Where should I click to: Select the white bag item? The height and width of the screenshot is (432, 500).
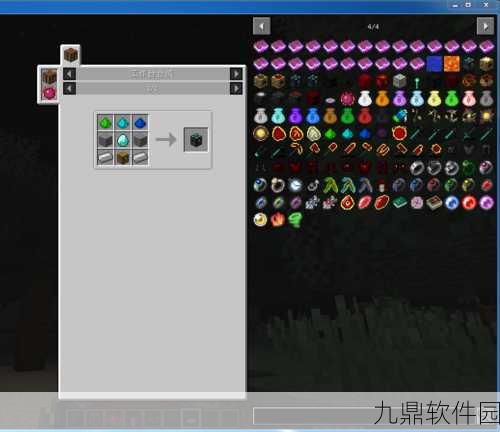(365, 99)
